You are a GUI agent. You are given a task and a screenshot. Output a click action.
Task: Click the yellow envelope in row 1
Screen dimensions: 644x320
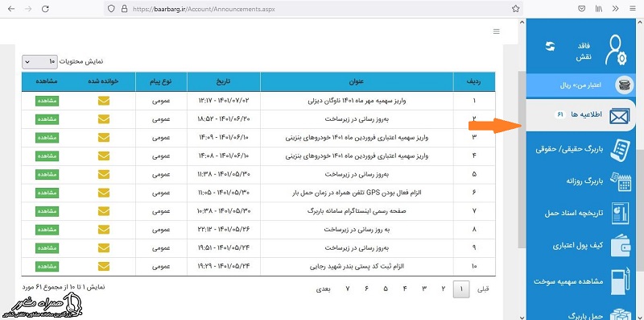point(104,101)
